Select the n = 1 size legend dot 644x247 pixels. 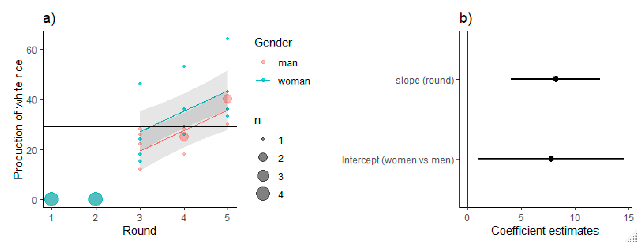point(263,139)
